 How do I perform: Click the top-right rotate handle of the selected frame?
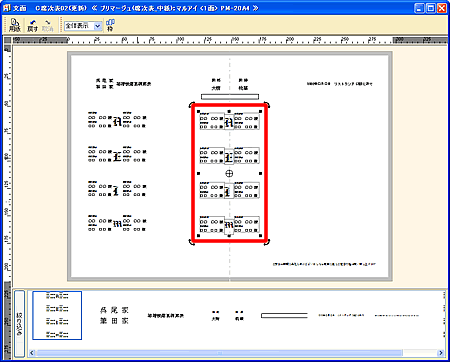click(x=266, y=106)
